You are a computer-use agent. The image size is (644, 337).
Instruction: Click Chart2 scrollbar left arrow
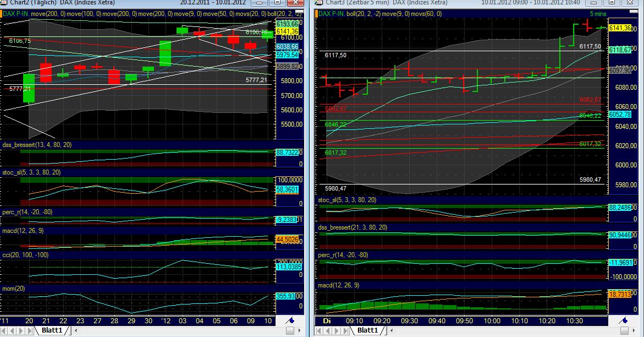(x=75, y=330)
